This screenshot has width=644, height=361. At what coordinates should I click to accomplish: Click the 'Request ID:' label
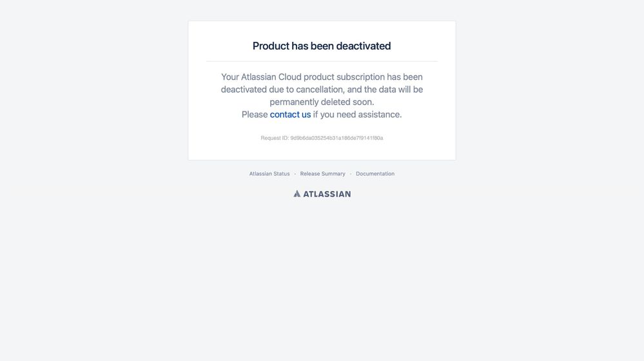(x=275, y=138)
